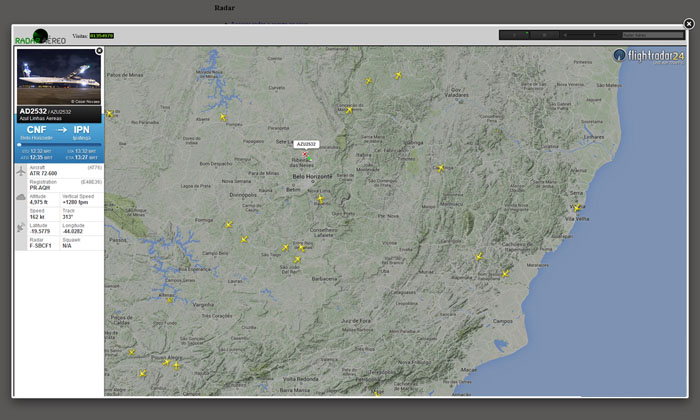Click the airplane icon beside Aircraft ATR 72-600

[x=22, y=170]
